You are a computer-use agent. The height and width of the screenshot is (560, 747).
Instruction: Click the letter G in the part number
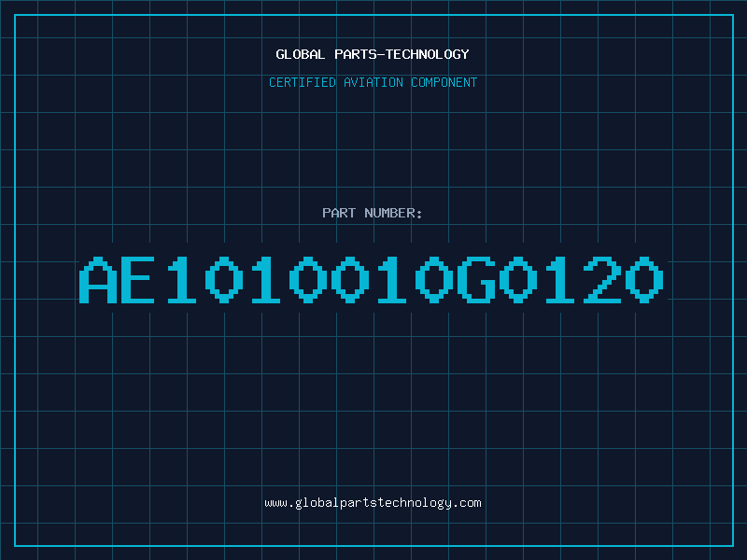click(476, 279)
